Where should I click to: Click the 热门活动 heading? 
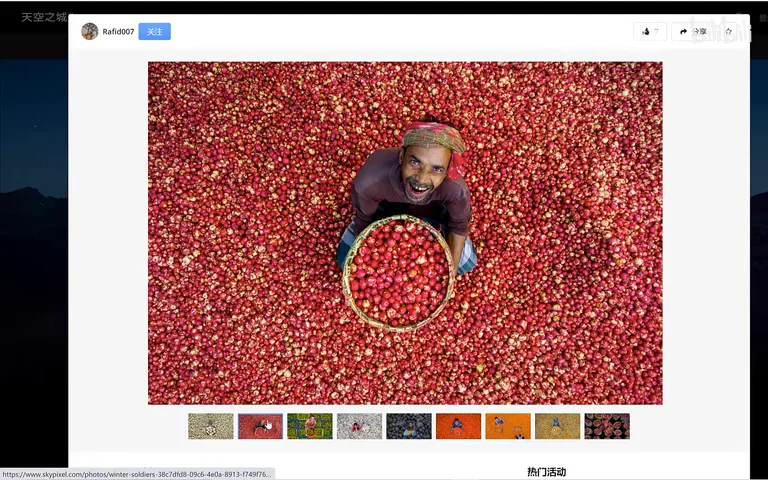pyautogui.click(x=547, y=472)
